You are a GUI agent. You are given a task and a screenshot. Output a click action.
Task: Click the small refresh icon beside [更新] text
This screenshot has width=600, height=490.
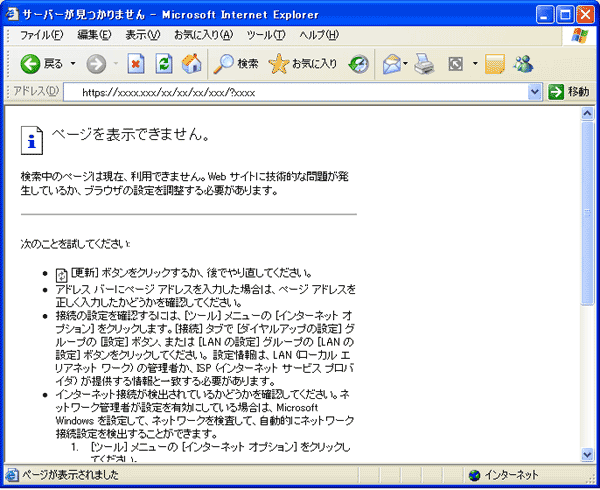pyautogui.click(x=62, y=275)
